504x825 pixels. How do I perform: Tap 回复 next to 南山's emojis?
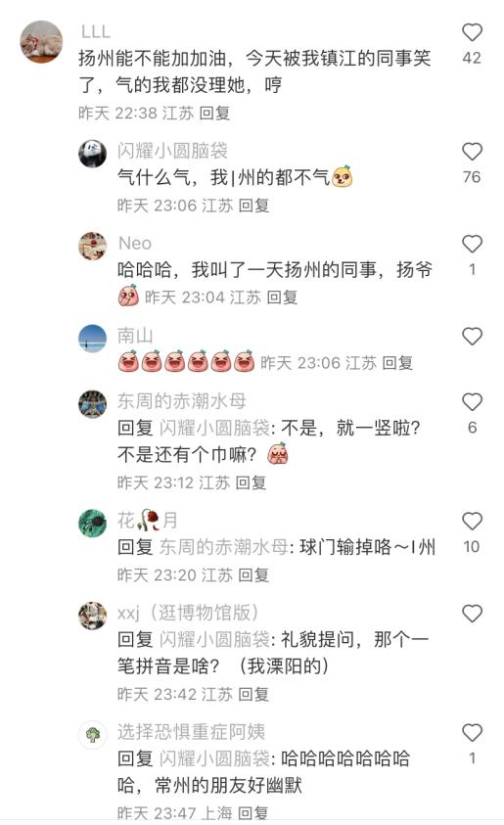(397, 362)
